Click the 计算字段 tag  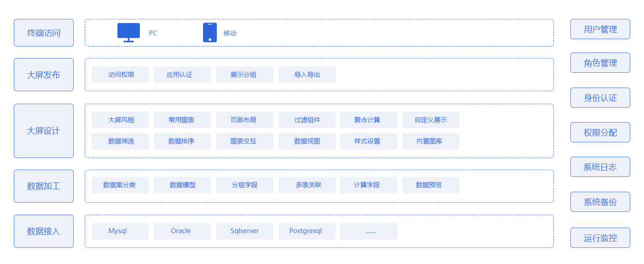pyautogui.click(x=369, y=185)
